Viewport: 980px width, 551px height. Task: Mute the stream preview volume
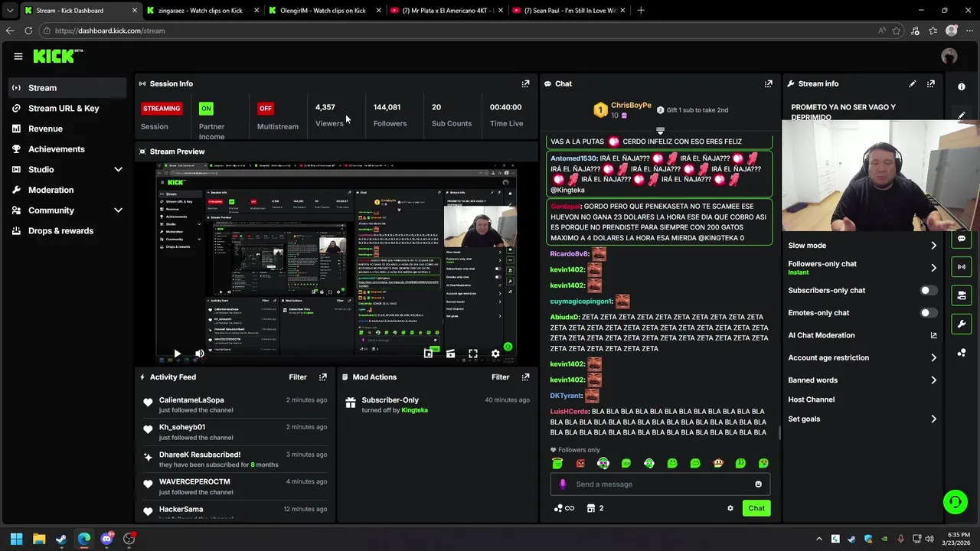(199, 354)
